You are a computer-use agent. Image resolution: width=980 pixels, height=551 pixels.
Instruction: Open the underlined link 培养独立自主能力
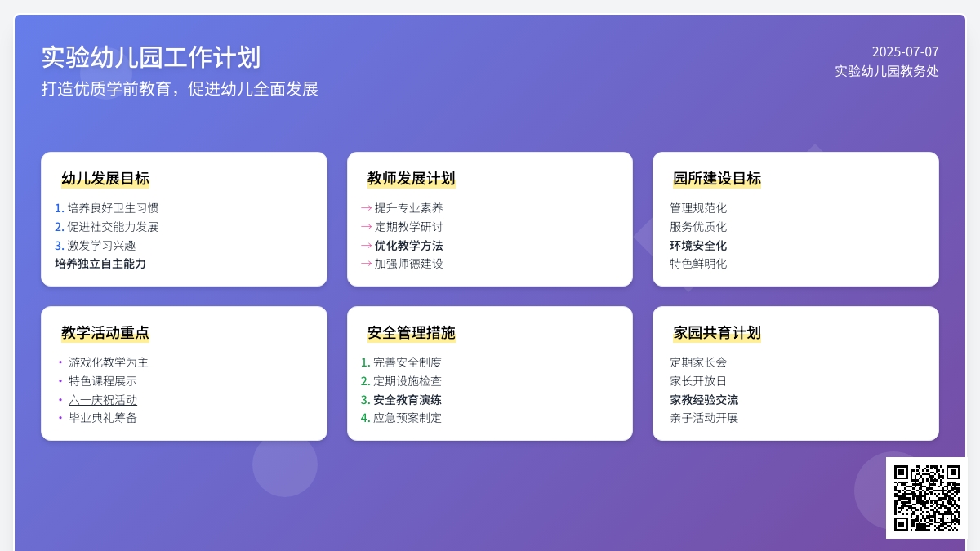coord(100,264)
